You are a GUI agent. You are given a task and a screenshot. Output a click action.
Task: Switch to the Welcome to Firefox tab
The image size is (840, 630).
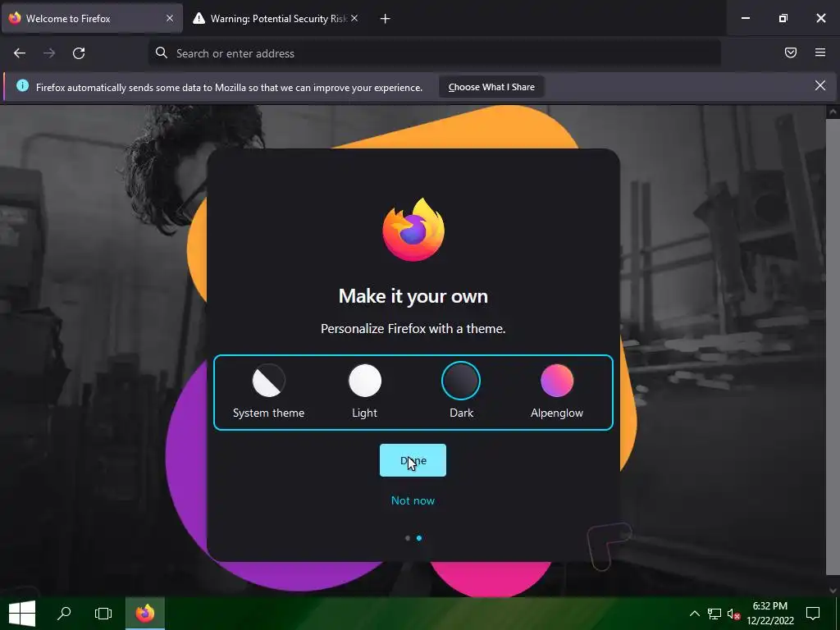[x=92, y=19]
